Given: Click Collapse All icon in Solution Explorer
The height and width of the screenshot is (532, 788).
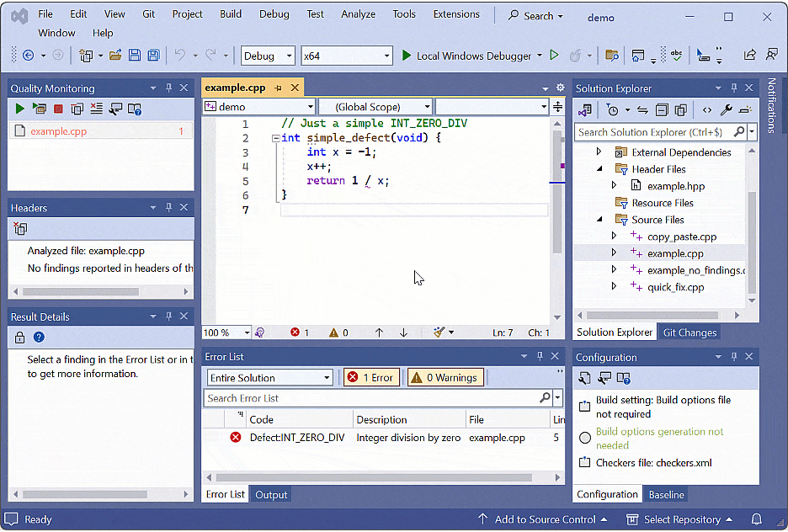Looking at the screenshot, I should coord(662,110).
